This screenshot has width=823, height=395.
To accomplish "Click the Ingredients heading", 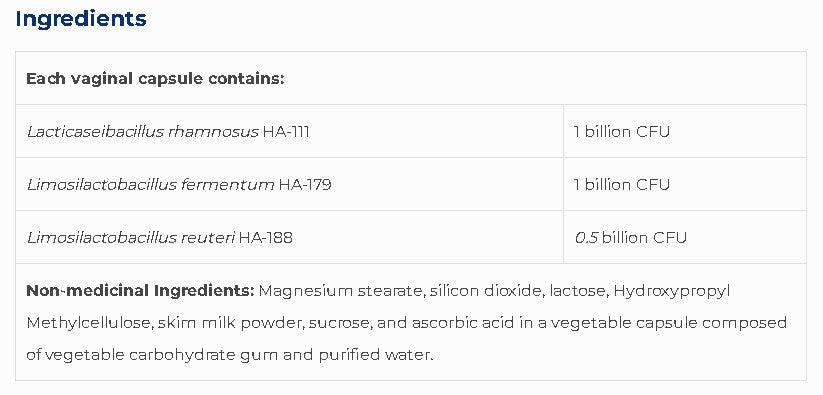I will (81, 18).
